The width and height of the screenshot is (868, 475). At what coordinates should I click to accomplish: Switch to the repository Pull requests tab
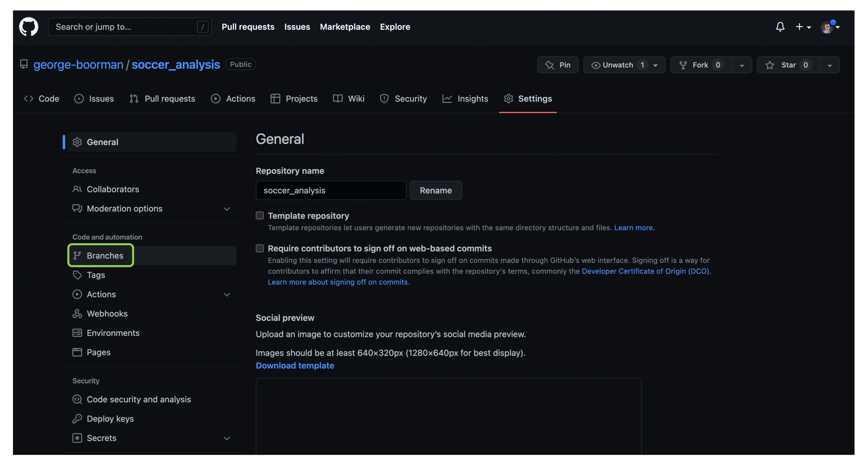pyautogui.click(x=162, y=98)
